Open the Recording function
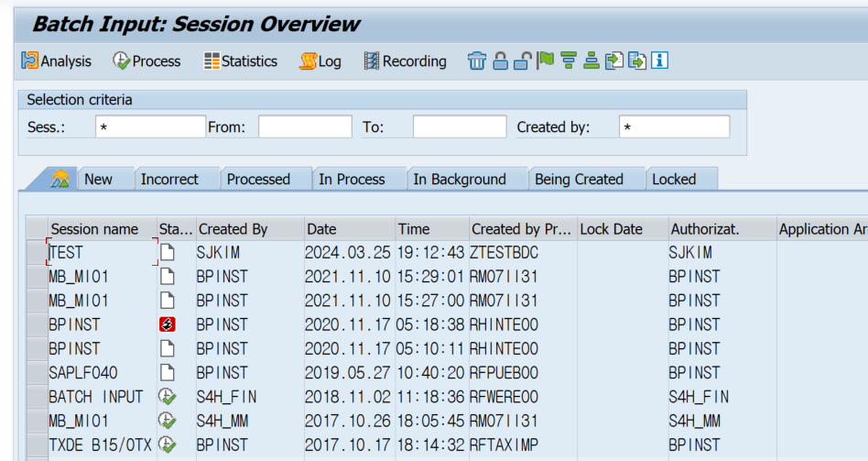Screen dimensions: 868x461 point(405,61)
